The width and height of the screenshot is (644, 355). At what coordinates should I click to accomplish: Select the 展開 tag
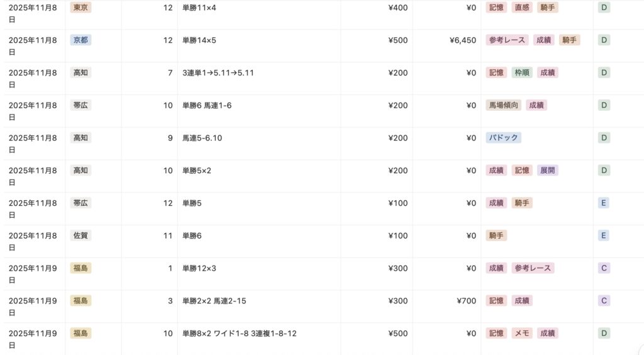(547, 171)
